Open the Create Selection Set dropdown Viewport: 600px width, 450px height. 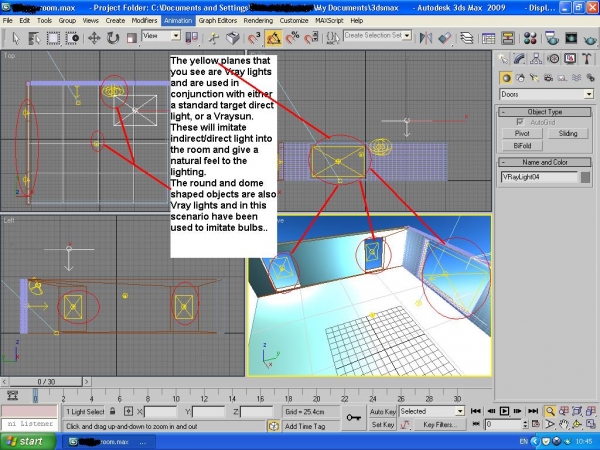pos(377,36)
